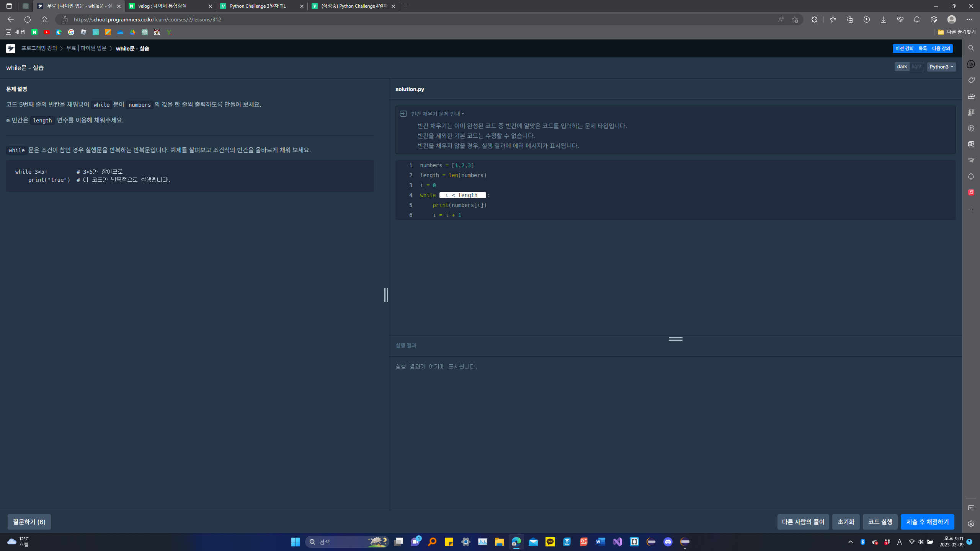
Task: Open the favorites star list icon
Action: [833, 20]
